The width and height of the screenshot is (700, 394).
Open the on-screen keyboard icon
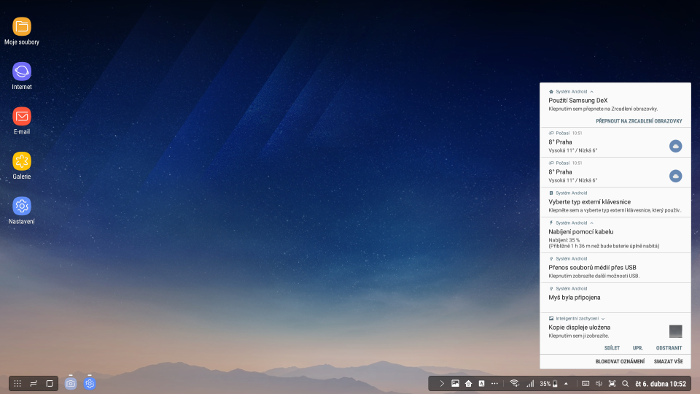(585, 383)
